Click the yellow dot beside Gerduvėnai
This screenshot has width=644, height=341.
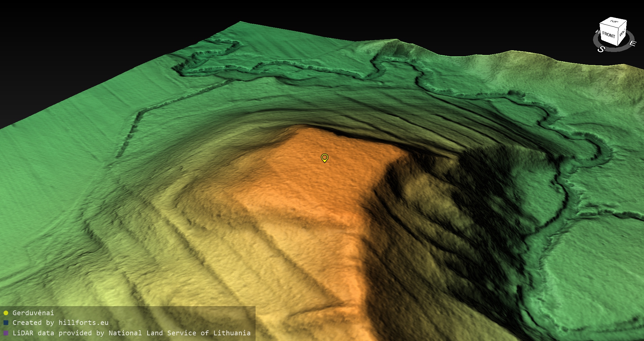[x=6, y=313]
